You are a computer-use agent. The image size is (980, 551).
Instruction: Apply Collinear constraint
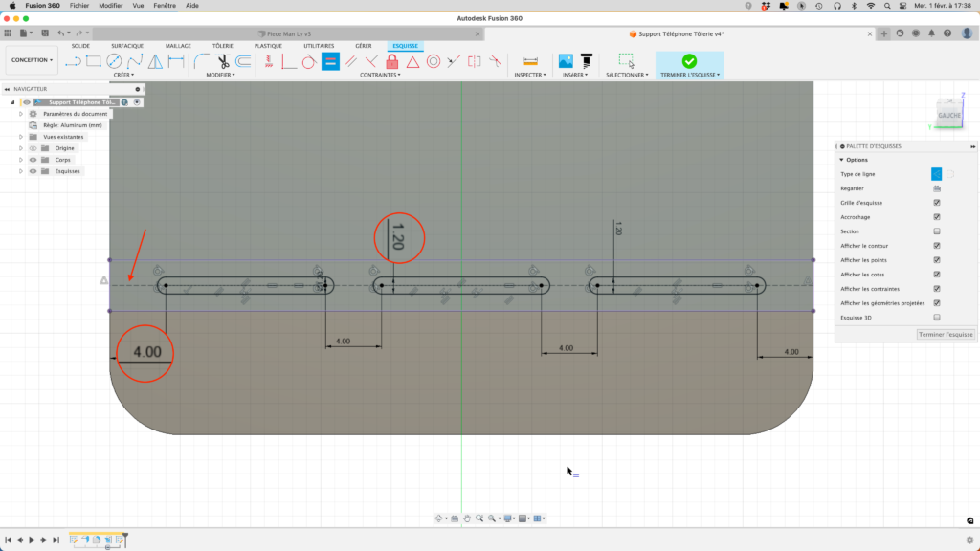tap(454, 61)
